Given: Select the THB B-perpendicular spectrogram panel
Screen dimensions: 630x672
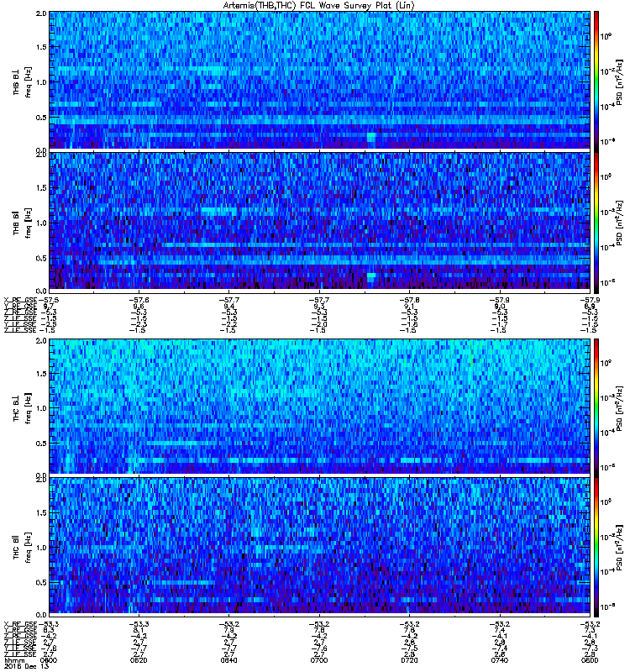Looking at the screenshot, I should pos(320,80).
